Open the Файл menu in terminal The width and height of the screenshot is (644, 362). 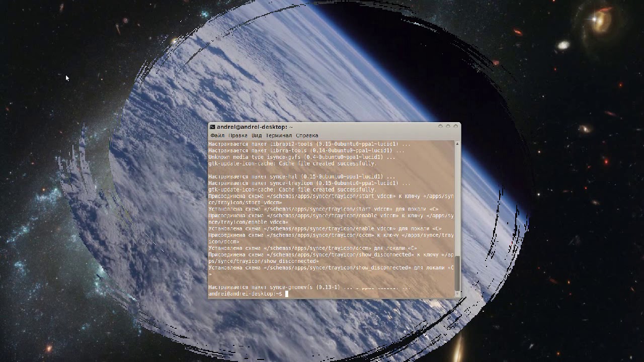coord(217,135)
